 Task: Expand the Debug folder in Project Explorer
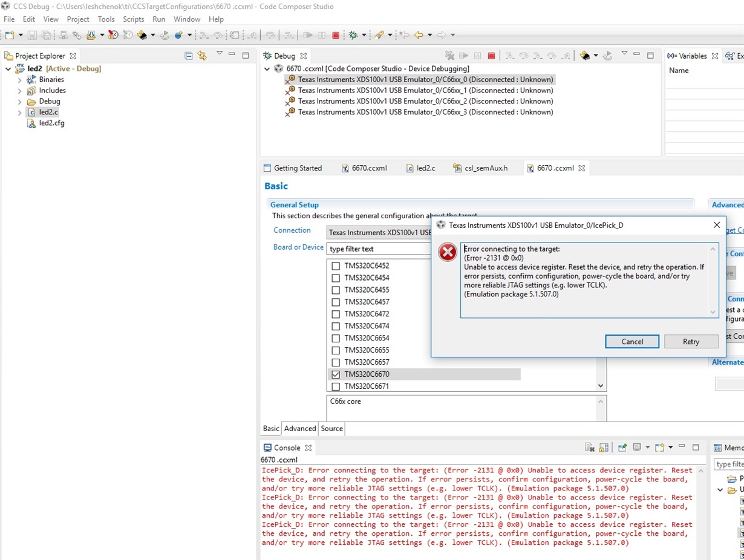(19, 102)
